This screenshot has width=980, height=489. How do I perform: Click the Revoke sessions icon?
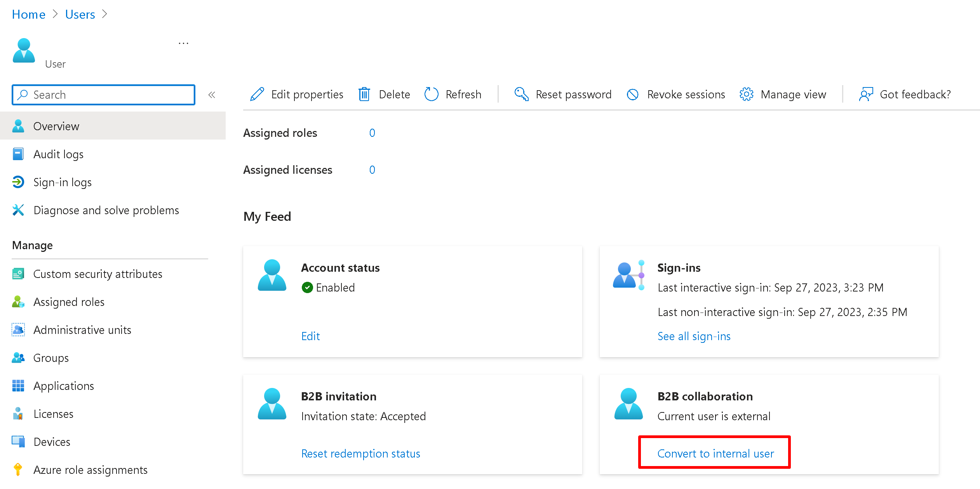[633, 94]
